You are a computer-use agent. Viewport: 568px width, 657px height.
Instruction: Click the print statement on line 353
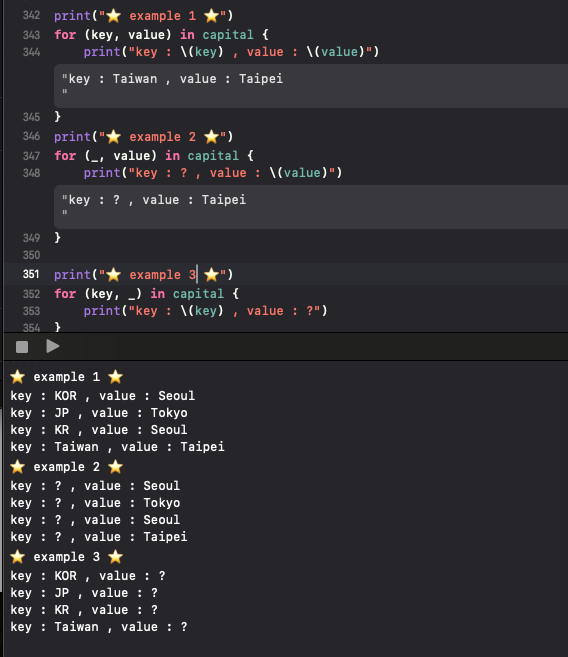pyautogui.click(x=205, y=310)
